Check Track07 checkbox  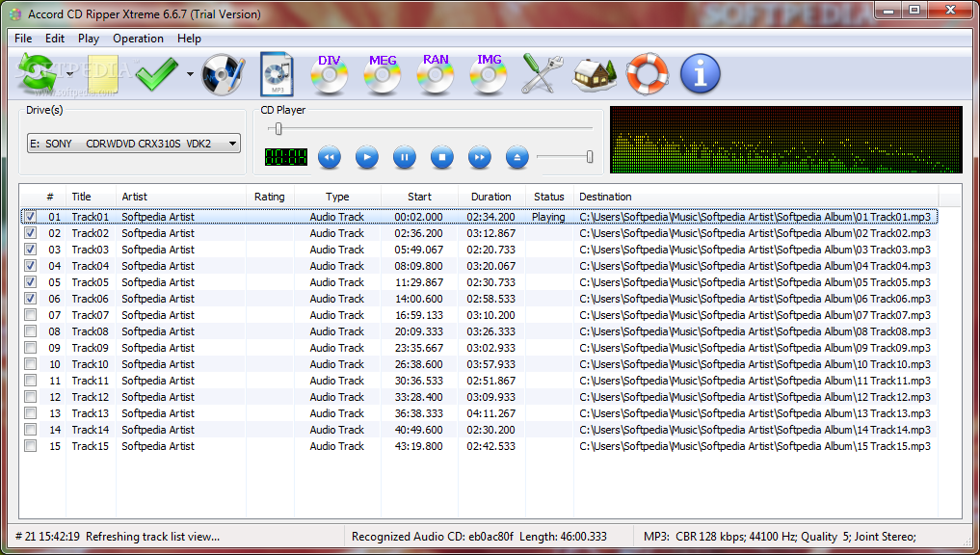click(x=30, y=314)
